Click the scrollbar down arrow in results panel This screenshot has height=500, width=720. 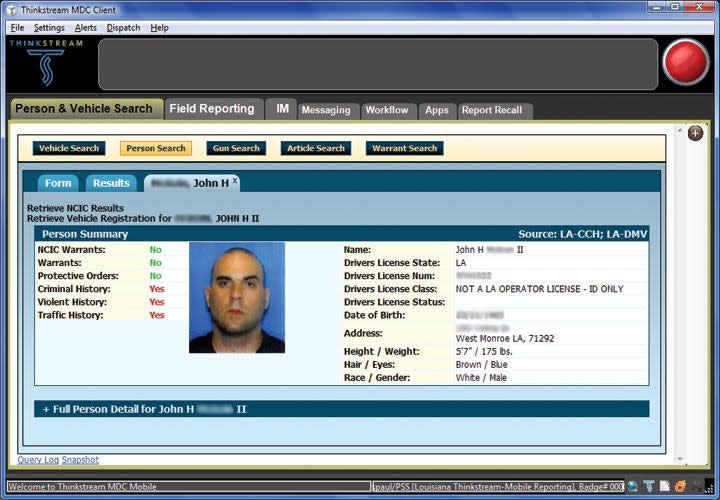click(x=680, y=459)
